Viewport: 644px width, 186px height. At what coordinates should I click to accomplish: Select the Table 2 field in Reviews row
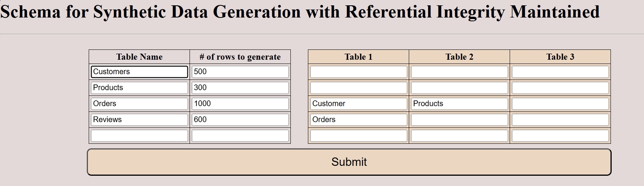tap(459, 120)
